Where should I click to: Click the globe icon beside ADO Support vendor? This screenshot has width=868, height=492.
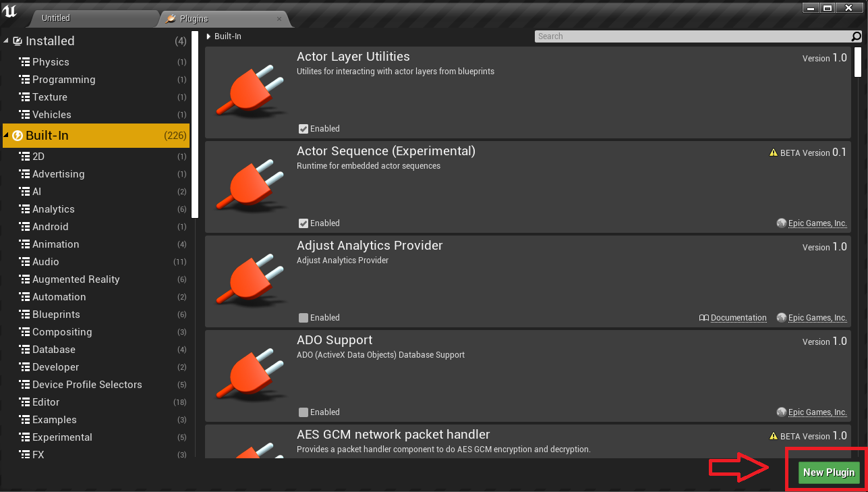pos(781,412)
